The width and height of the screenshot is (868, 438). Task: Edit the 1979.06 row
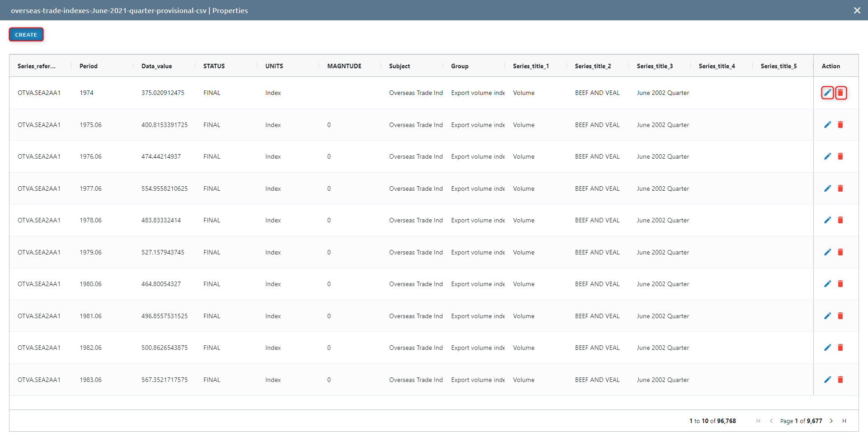(x=827, y=252)
